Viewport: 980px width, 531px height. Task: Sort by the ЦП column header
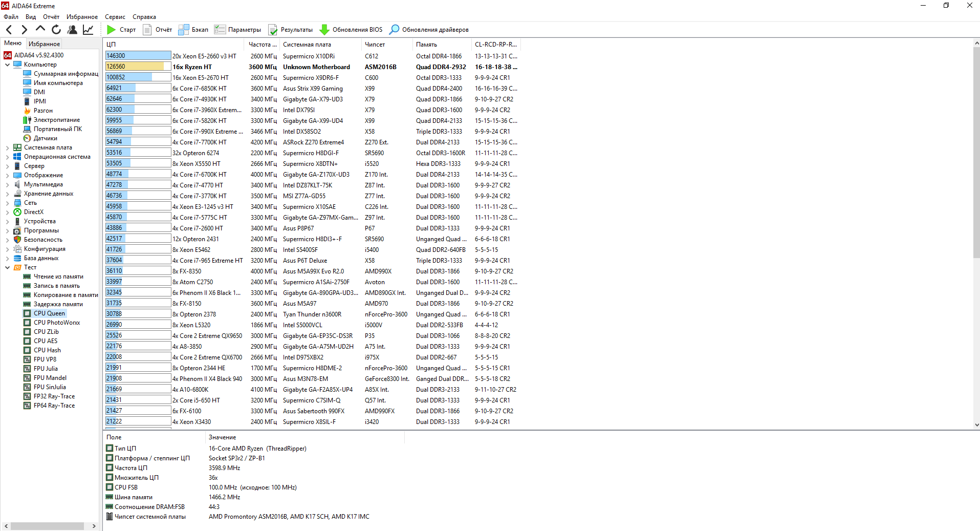tap(173, 45)
